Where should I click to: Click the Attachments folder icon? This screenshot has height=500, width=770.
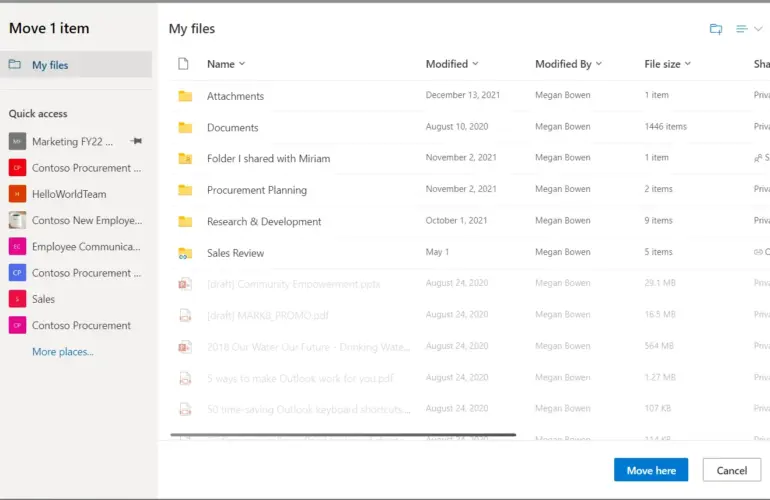[185, 96]
